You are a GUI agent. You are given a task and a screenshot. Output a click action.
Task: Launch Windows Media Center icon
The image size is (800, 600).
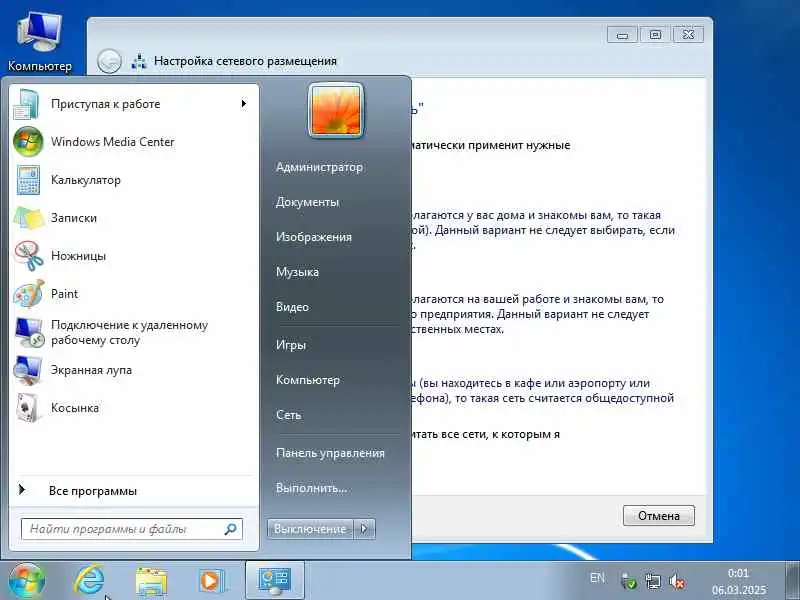[x=28, y=142]
